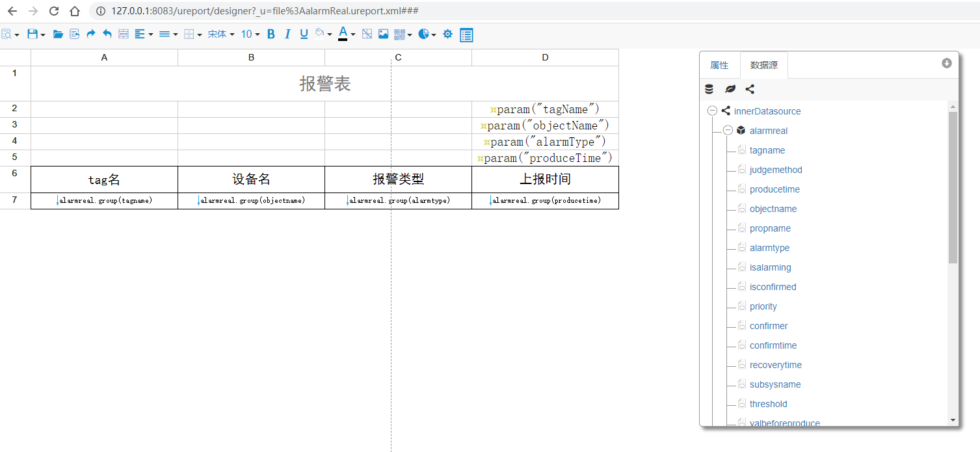
Task: Select the threshold field
Action: (768, 404)
